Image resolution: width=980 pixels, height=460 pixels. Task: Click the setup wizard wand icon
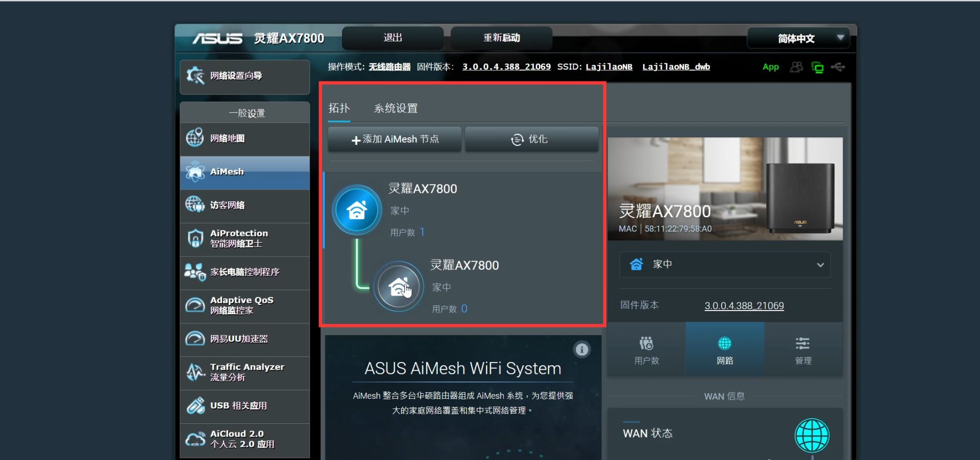point(195,76)
